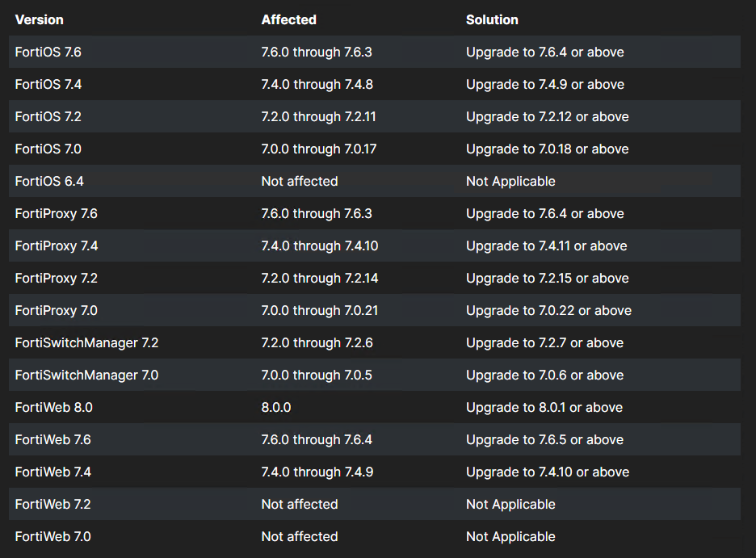Click the Affected column header

tap(288, 19)
